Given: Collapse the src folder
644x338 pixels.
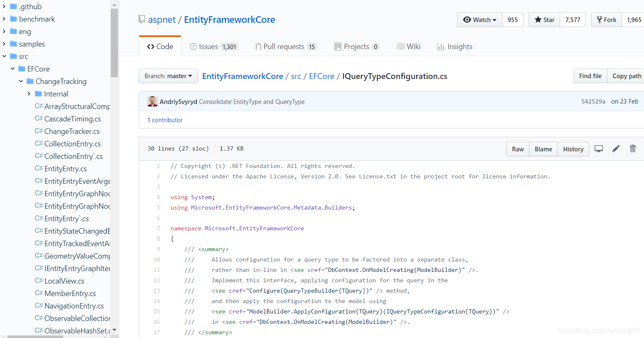Looking at the screenshot, I should [4, 56].
